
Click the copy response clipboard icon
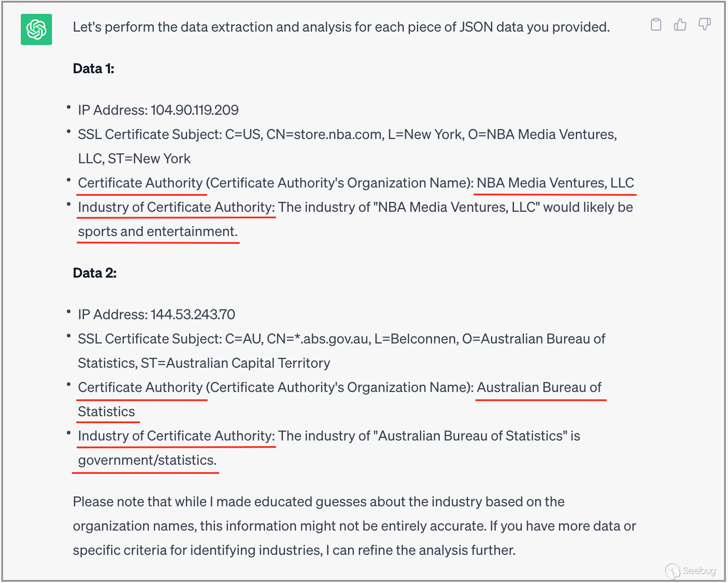[656, 25]
